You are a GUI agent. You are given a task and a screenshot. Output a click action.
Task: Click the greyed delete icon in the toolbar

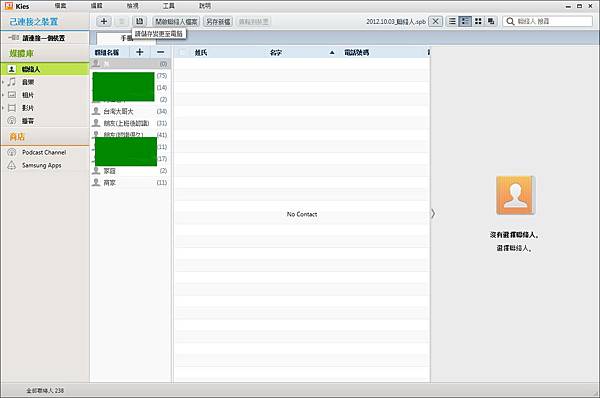coord(122,21)
